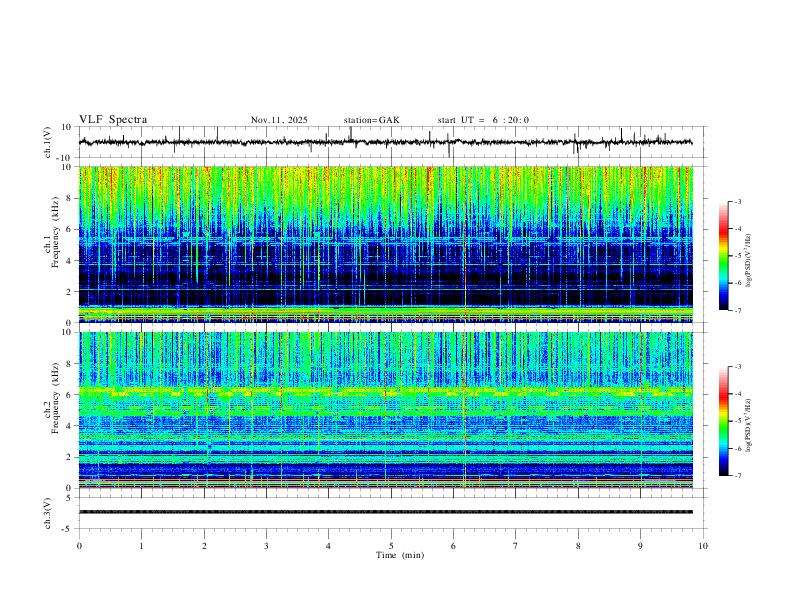The image size is (792, 612).
Task: Click the ch.2 'Frequency (kHz)' axis label
Action: point(56,398)
